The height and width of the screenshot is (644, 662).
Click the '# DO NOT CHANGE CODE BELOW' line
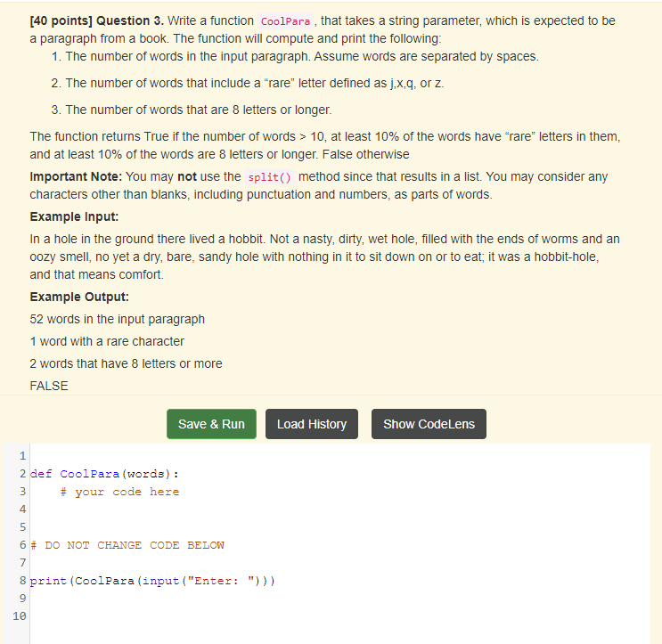(x=127, y=545)
